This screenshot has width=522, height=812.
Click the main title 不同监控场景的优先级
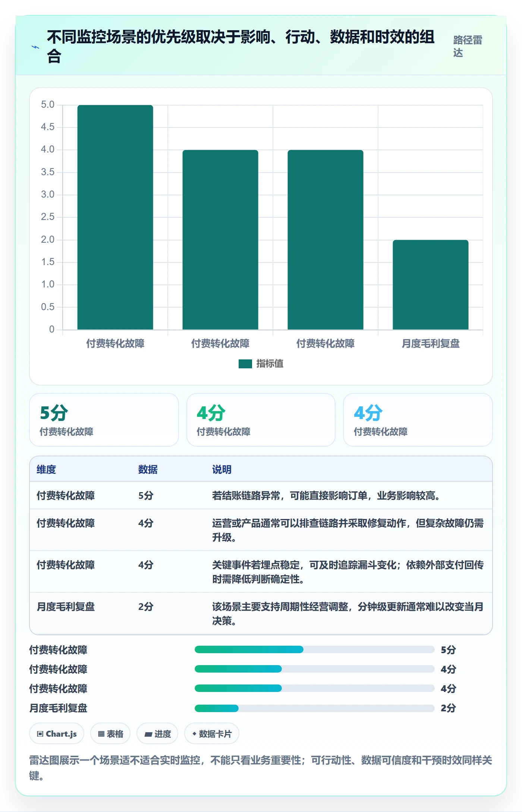[x=241, y=47]
